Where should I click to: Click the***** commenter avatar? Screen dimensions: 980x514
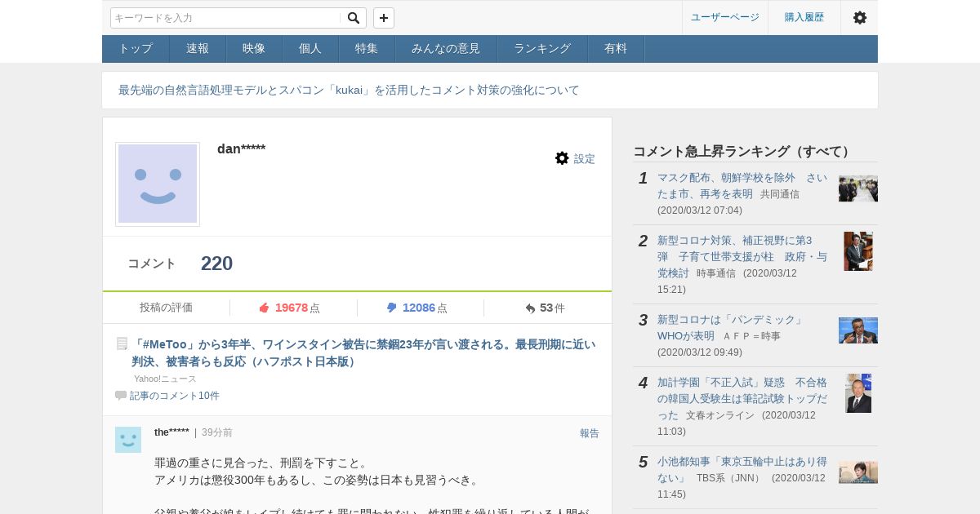[x=128, y=440]
